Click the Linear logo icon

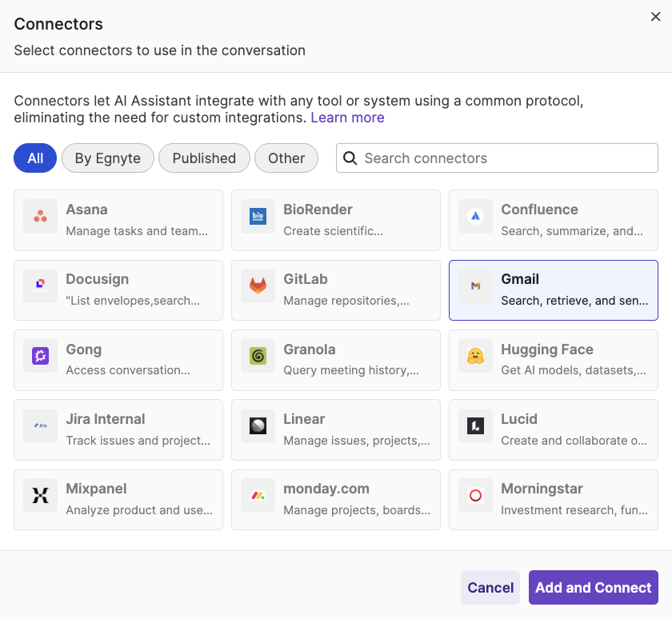258,425
